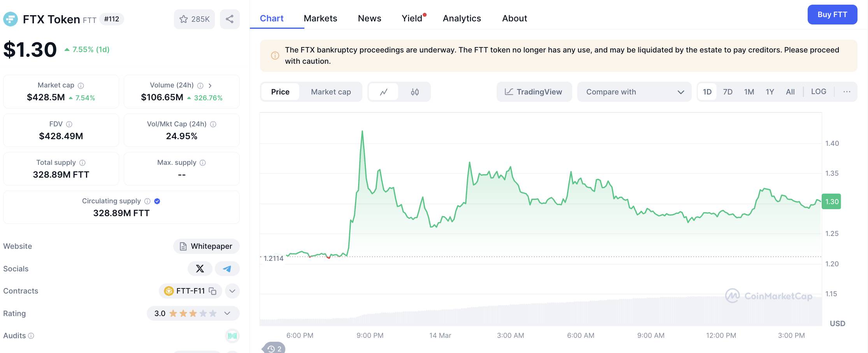Click the verified circulating supply badge
The height and width of the screenshot is (353, 868).
157,201
